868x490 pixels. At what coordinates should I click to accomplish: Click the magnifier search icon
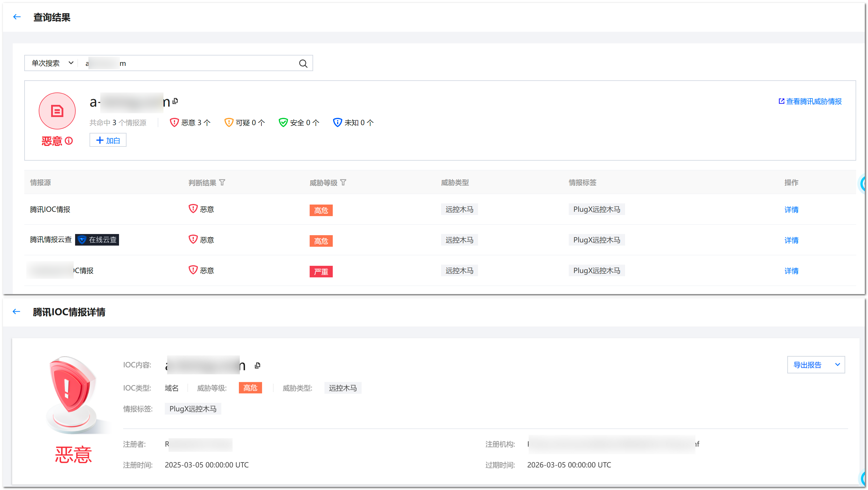point(303,63)
